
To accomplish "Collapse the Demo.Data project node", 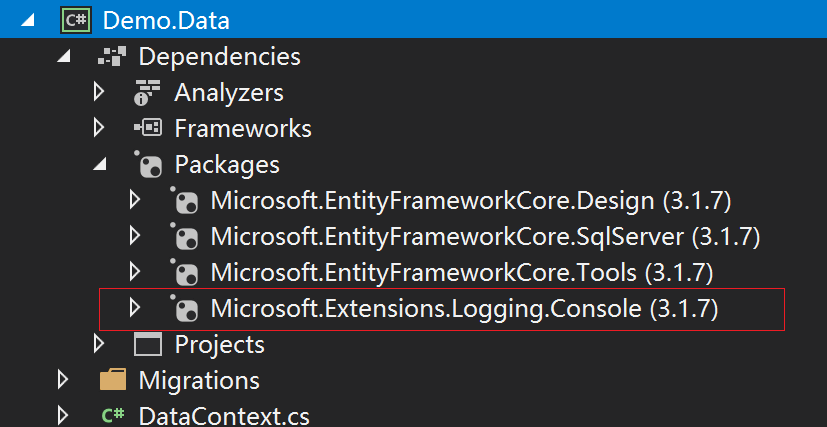I will [26, 20].
